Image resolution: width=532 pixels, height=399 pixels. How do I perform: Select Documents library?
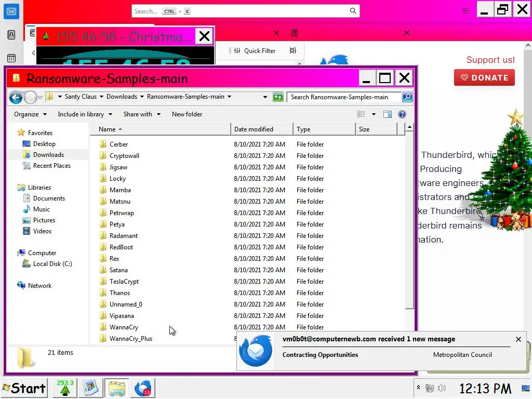[49, 198]
